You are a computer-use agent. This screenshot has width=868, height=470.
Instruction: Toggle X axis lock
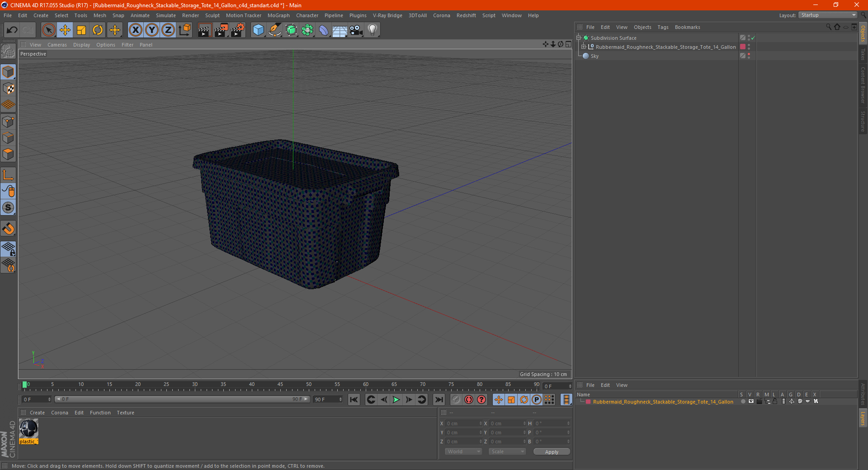click(135, 30)
